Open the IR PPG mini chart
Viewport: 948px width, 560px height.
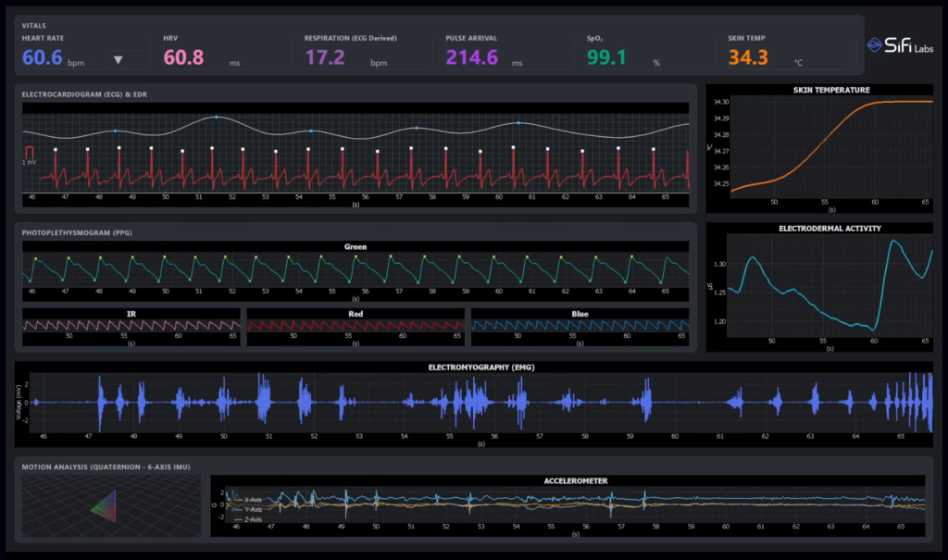(131, 326)
